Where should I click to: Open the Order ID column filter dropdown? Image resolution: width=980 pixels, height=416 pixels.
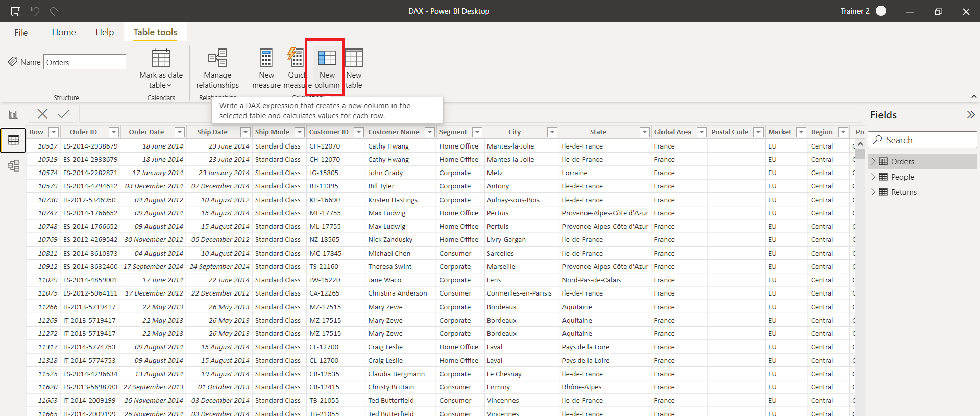tap(114, 132)
